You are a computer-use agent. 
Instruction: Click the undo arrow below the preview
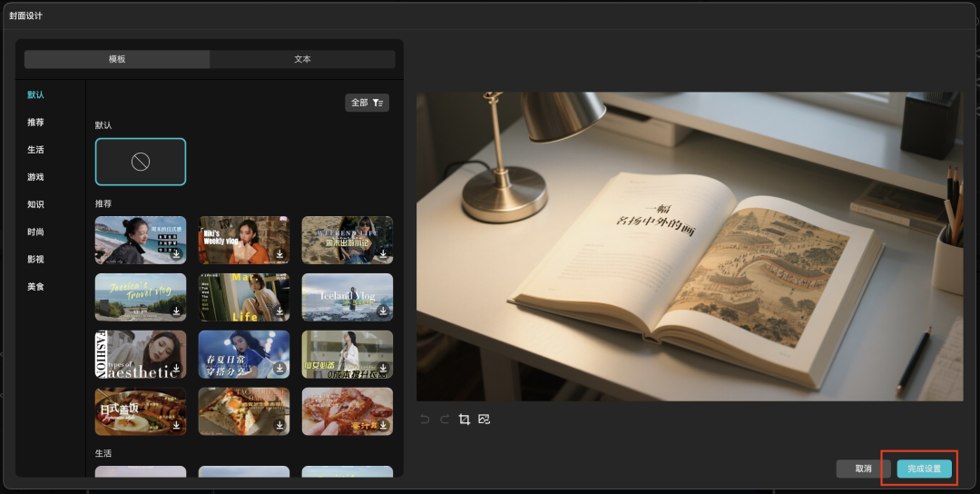pos(425,420)
